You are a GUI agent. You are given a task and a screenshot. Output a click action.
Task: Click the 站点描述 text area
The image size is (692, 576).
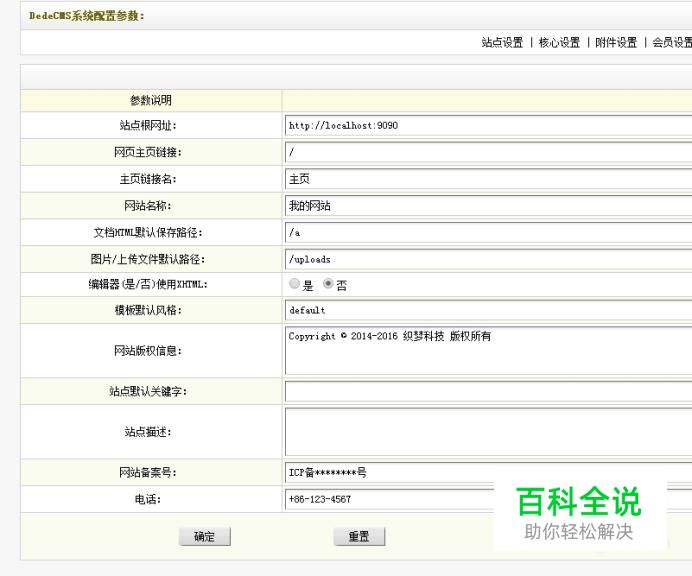(489, 432)
